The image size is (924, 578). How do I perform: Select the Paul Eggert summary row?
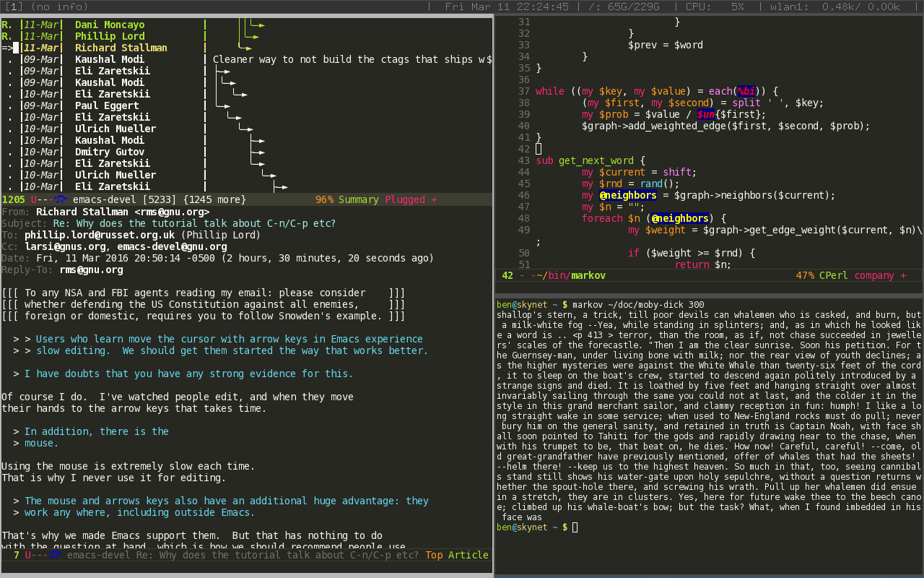point(246,105)
